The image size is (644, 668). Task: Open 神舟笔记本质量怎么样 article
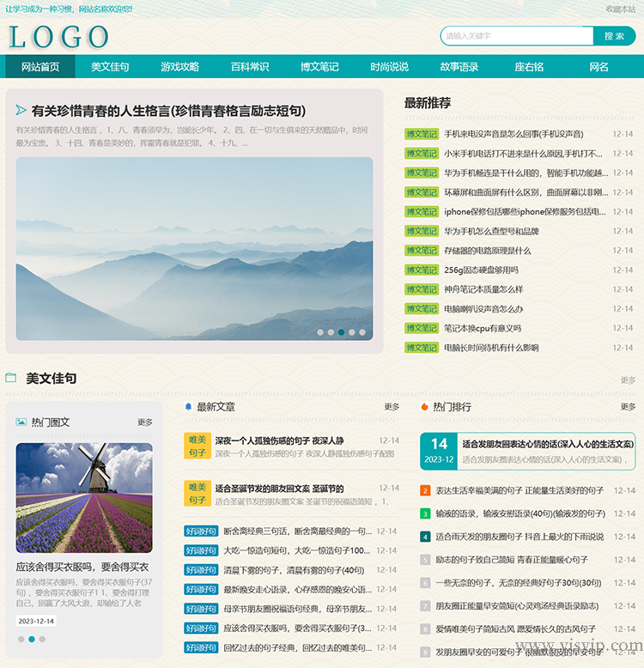point(483,289)
